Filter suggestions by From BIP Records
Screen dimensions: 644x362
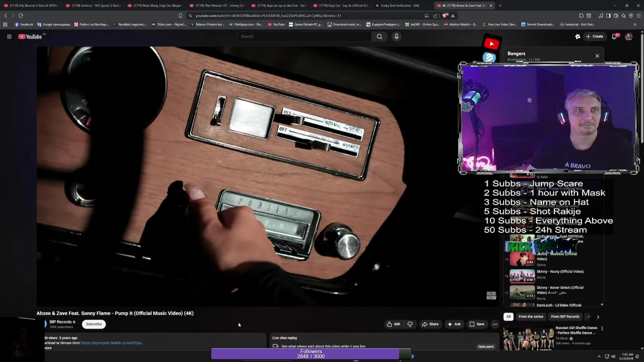pyautogui.click(x=565, y=317)
